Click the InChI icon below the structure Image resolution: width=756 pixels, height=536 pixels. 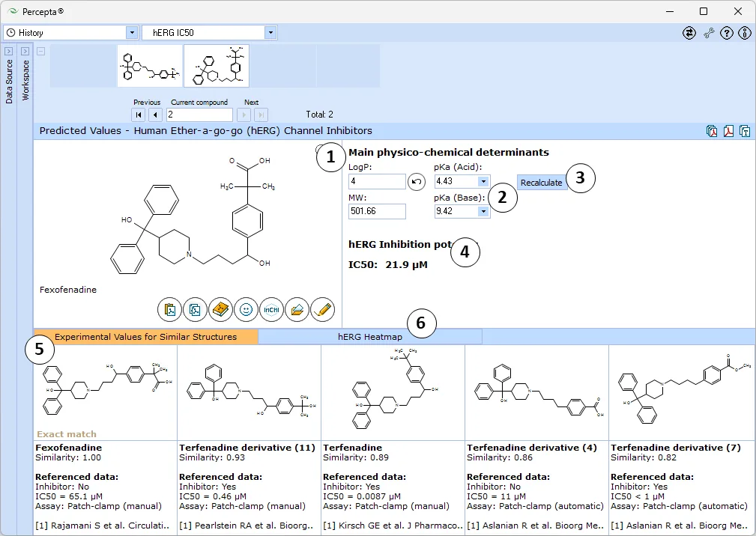(271, 310)
